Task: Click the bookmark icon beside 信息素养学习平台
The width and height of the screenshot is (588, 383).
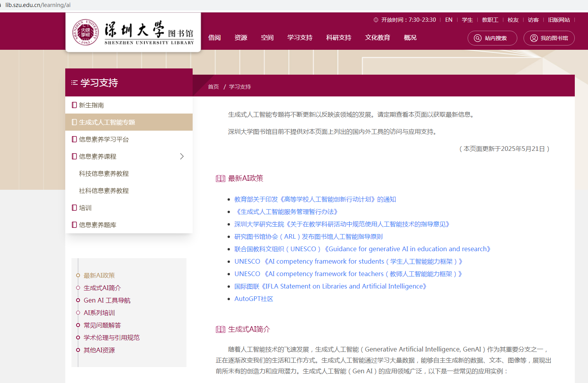Action: [74, 139]
